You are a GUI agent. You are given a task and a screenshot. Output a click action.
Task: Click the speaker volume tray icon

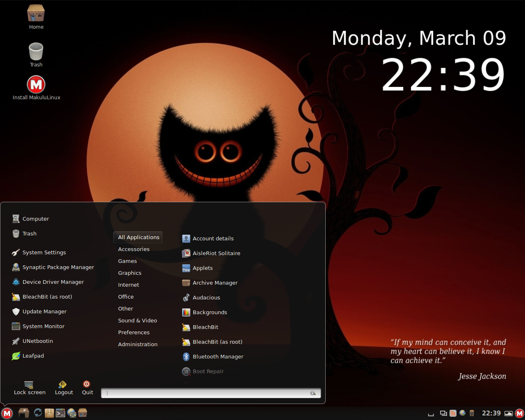click(x=472, y=413)
